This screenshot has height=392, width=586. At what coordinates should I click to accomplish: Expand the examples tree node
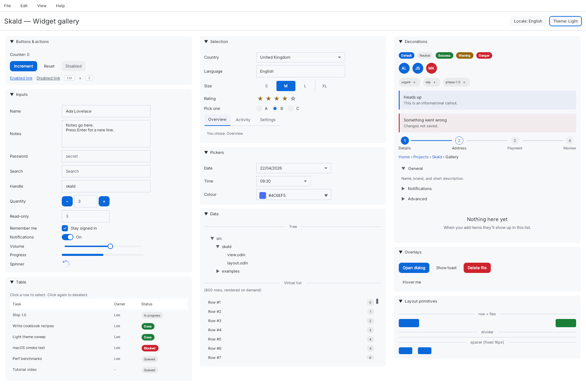[x=218, y=271]
